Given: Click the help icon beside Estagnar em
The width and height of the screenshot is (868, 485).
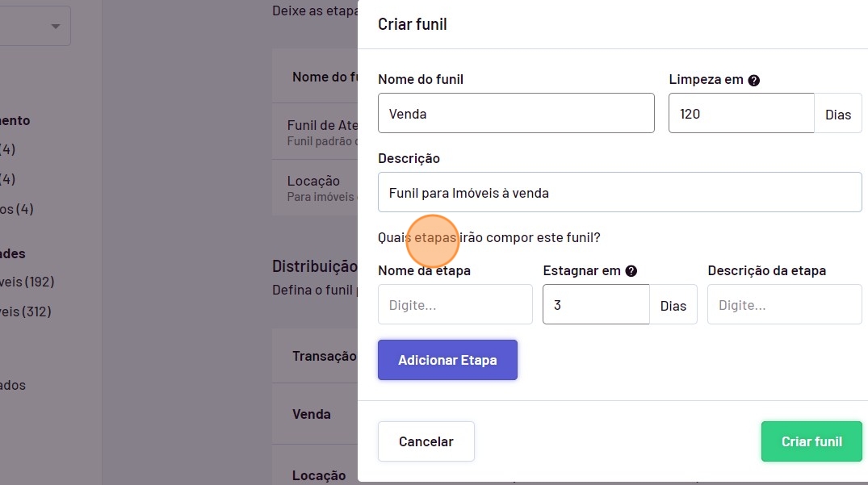Looking at the screenshot, I should point(631,271).
